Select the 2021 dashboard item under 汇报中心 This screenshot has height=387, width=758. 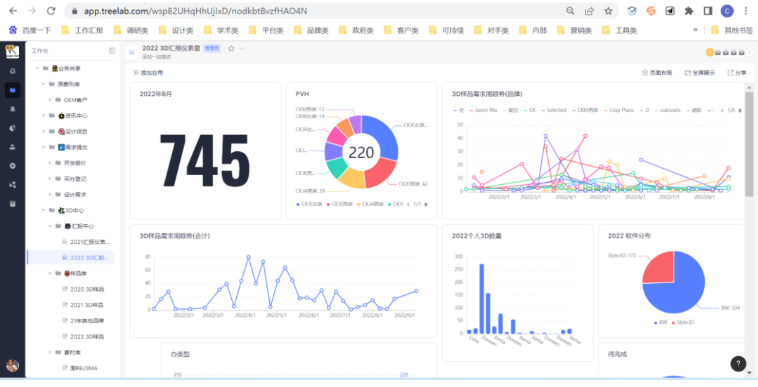point(86,242)
